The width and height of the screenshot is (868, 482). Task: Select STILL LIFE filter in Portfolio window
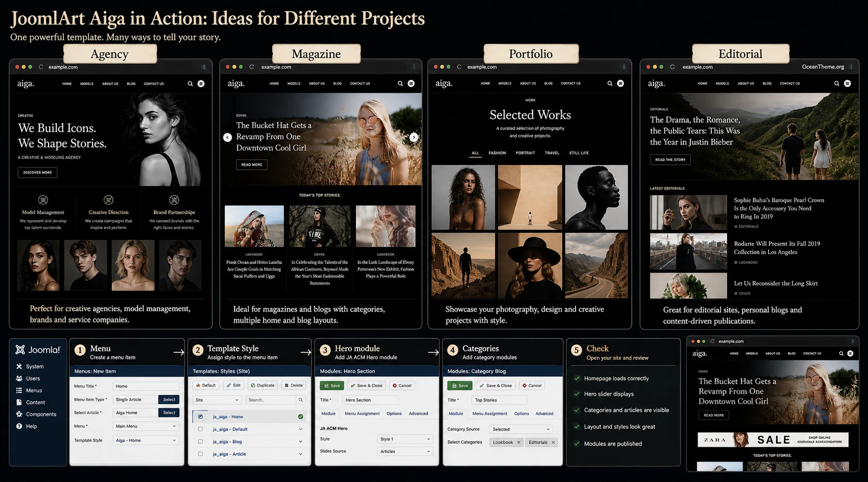click(579, 153)
